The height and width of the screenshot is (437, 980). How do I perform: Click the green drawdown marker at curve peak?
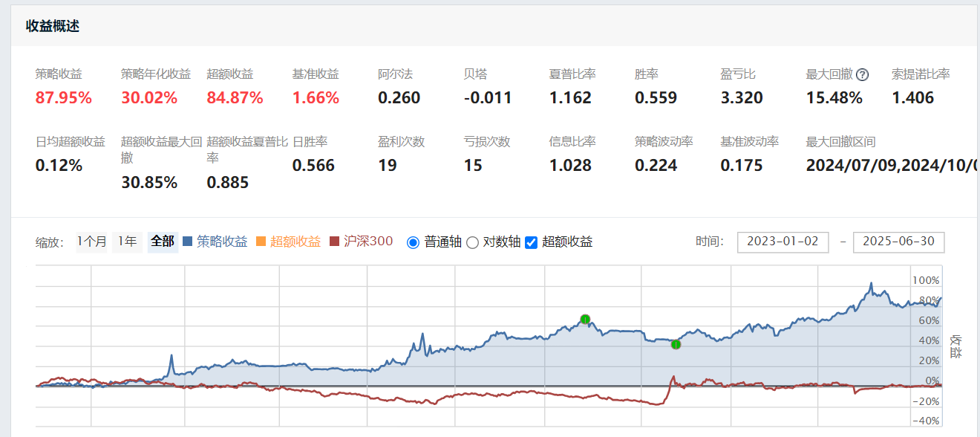585,320
